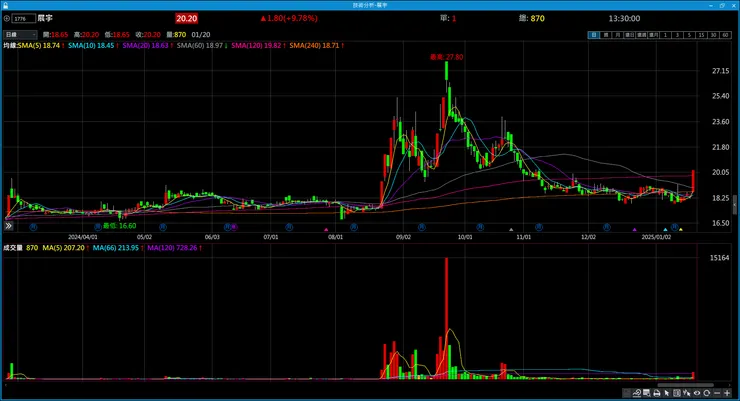Click the circle marker below 2024/04/01 area at far left
Viewport: 740px width, 401px height.
pos(34,227)
